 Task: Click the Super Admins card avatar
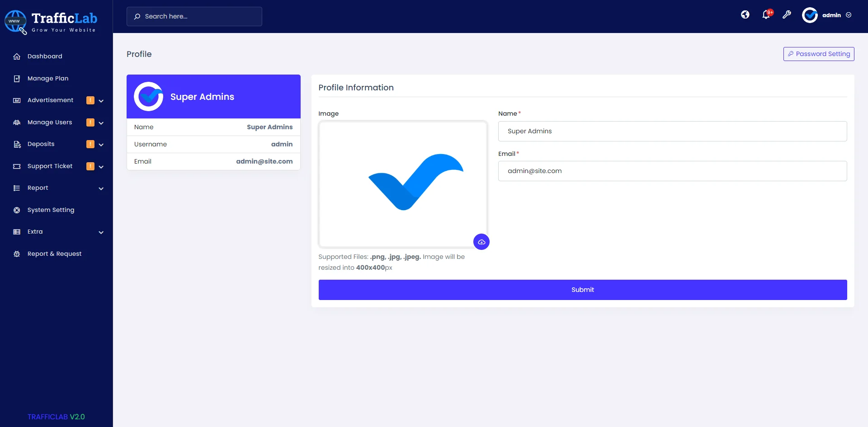pos(148,97)
